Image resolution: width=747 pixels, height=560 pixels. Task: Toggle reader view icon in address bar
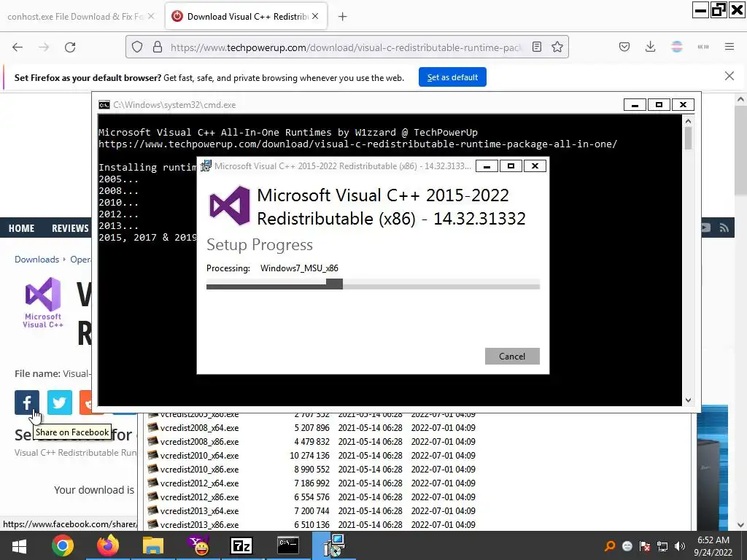537,47
